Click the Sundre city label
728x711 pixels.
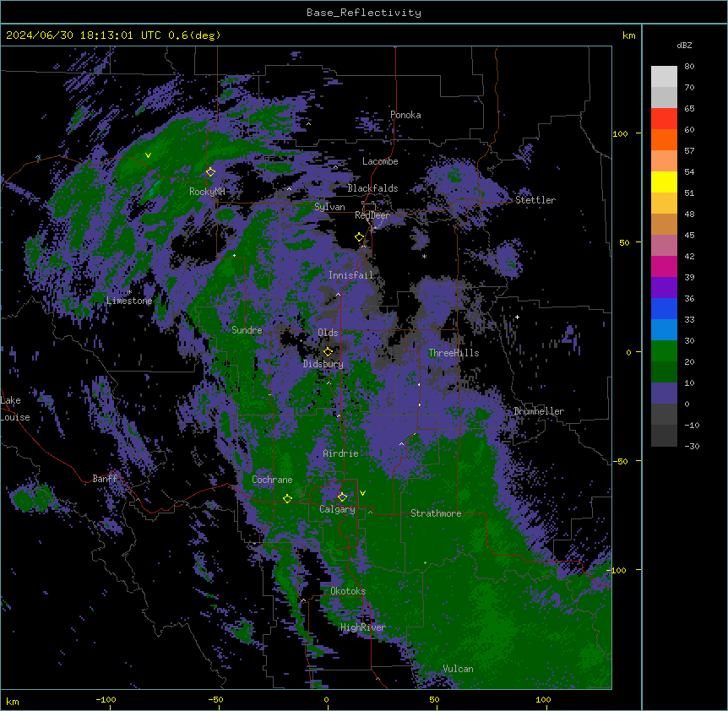coord(247,330)
